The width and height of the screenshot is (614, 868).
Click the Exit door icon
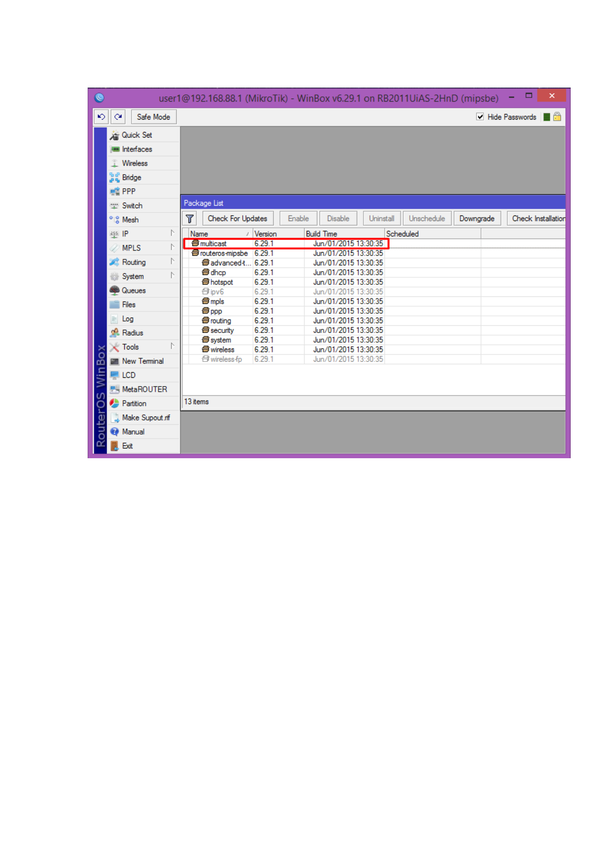114,446
